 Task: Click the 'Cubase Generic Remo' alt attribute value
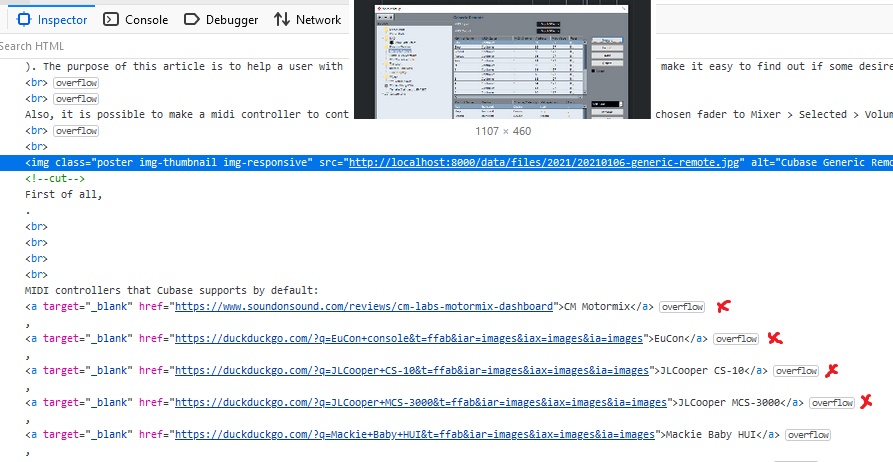tap(837, 162)
